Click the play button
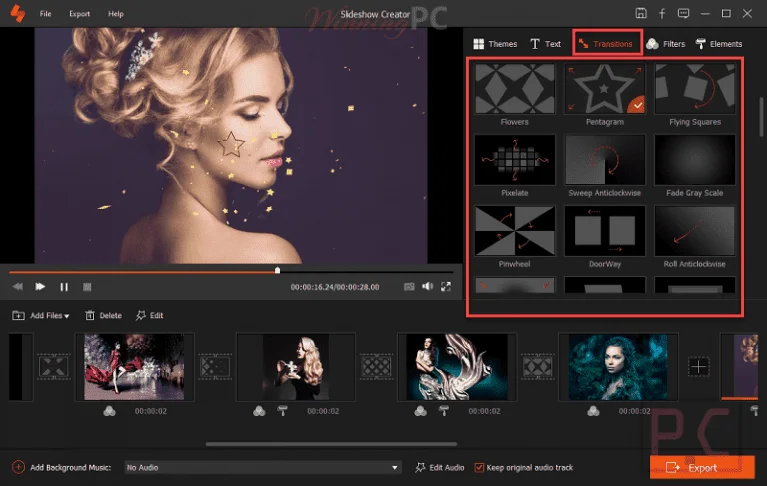767x486 pixels. click(40, 287)
